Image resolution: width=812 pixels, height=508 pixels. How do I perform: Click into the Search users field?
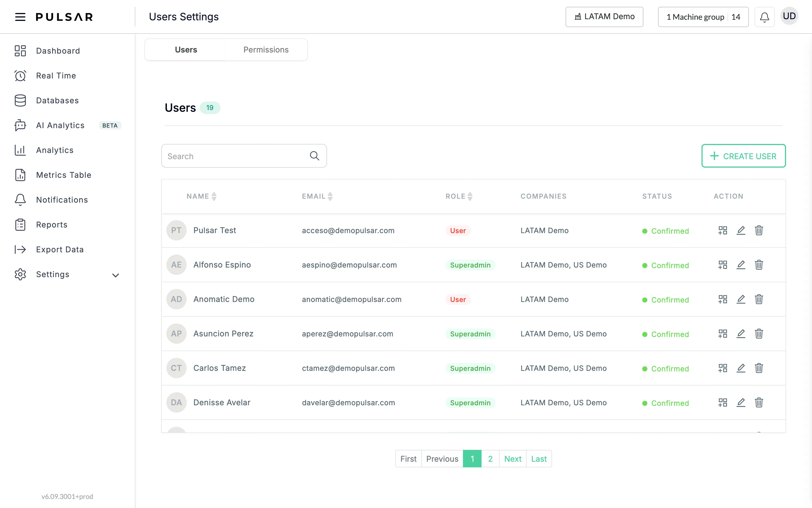click(244, 156)
